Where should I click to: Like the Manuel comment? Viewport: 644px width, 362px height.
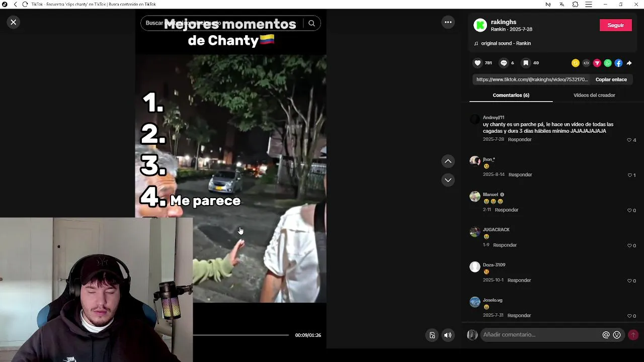pyautogui.click(x=629, y=210)
